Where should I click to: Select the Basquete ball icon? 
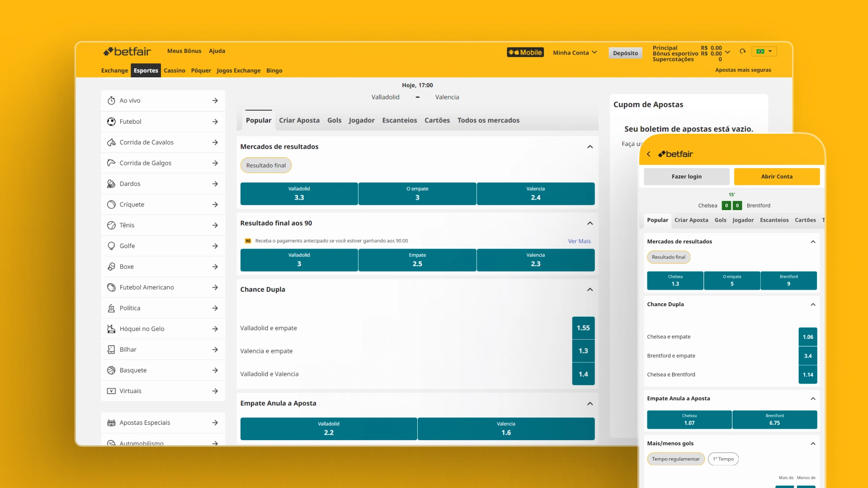pyautogui.click(x=111, y=371)
